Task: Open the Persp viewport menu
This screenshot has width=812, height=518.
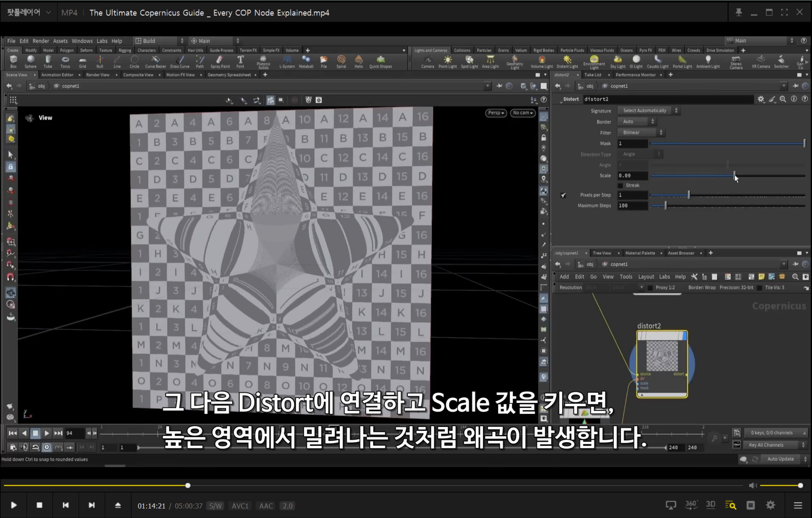Action: (496, 113)
